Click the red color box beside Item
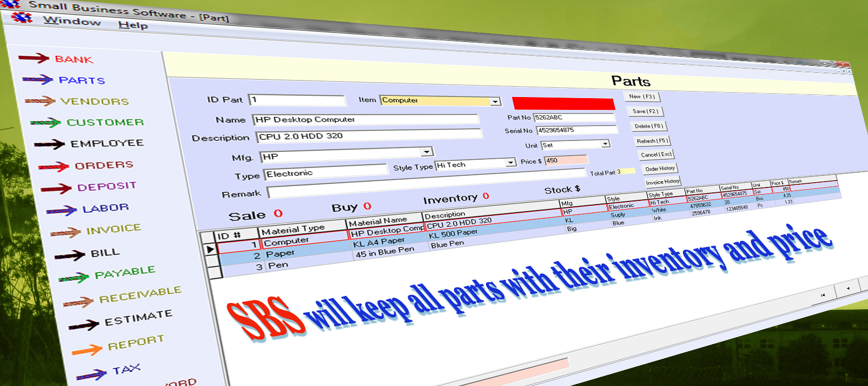868x386 pixels. [x=563, y=103]
